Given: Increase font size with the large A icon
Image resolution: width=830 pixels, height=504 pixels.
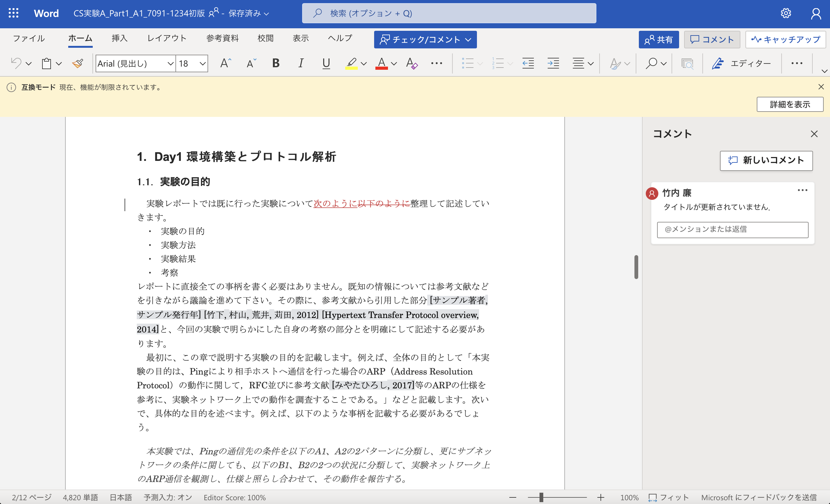Looking at the screenshot, I should 225,63.
